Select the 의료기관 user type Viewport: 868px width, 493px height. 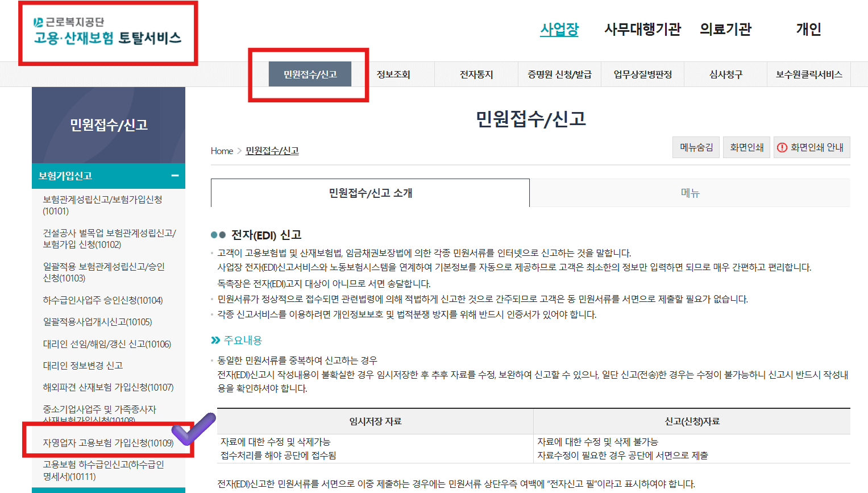(726, 30)
